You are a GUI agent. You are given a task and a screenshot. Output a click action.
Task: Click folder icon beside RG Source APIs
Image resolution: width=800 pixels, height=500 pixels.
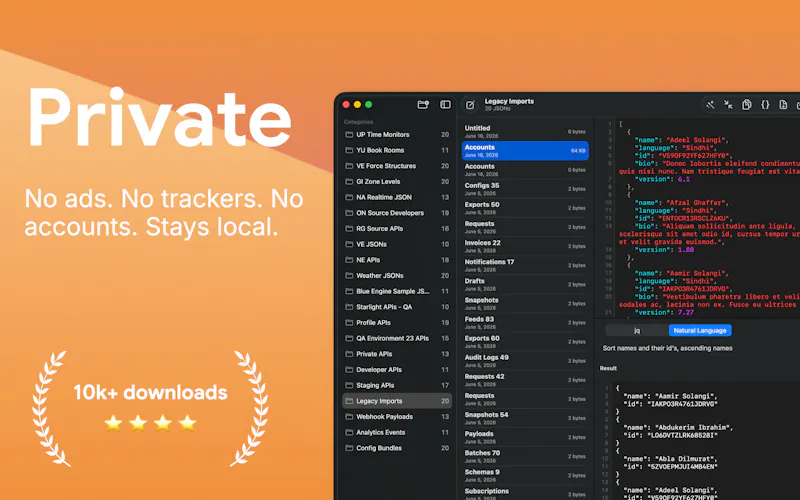pos(349,229)
